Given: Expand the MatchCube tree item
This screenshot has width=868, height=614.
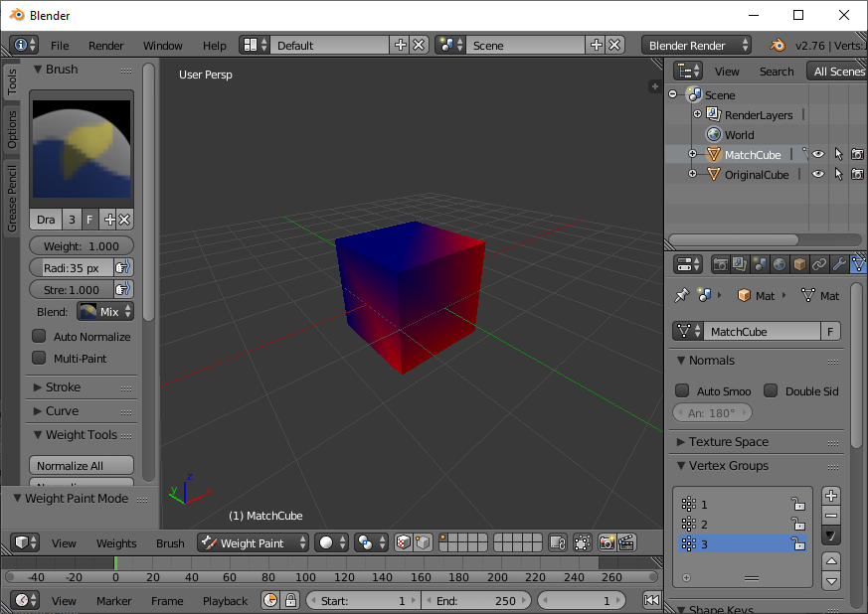Looking at the screenshot, I should (692, 154).
